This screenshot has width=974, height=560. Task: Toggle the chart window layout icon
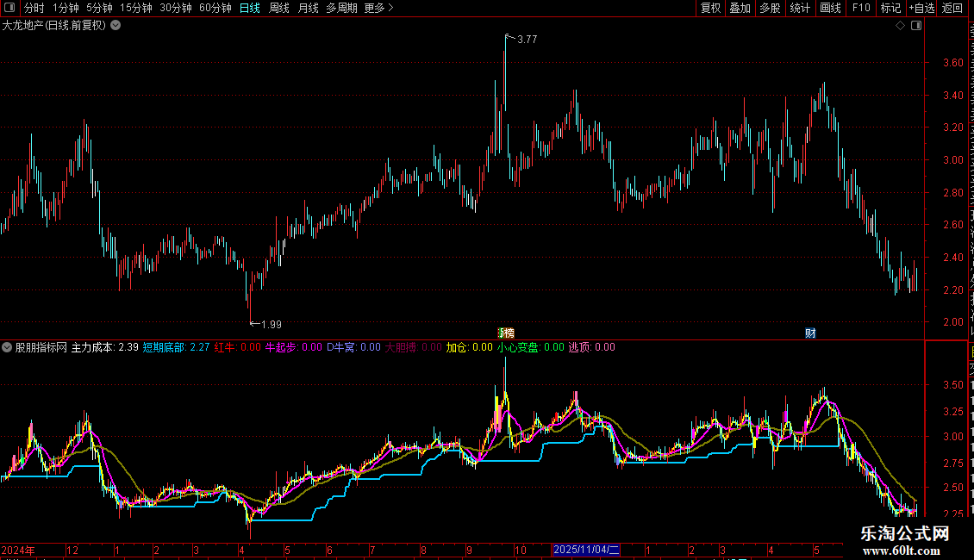916,26
